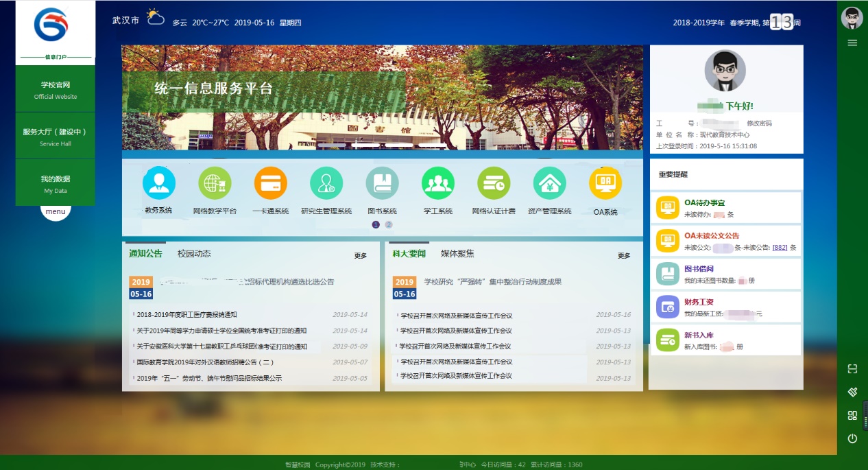
Task: Launch the 一卡通系统 card icon
Action: [270, 184]
